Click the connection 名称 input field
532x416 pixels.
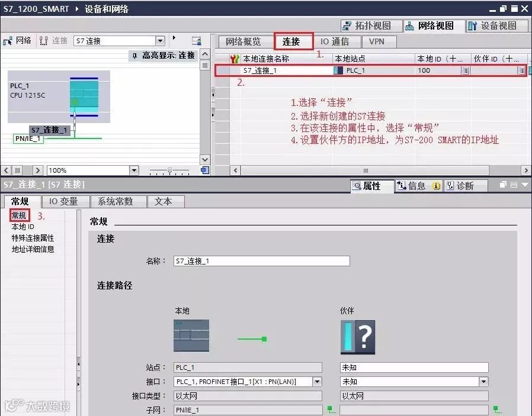262,261
